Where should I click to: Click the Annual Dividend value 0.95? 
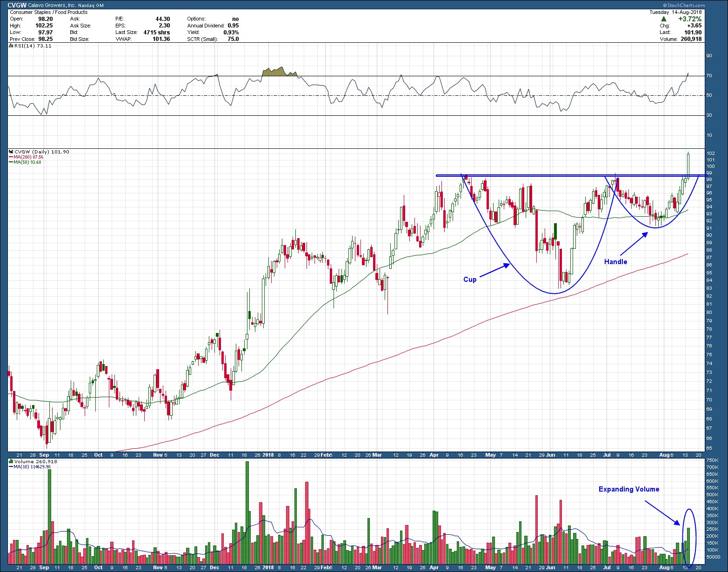click(x=233, y=26)
